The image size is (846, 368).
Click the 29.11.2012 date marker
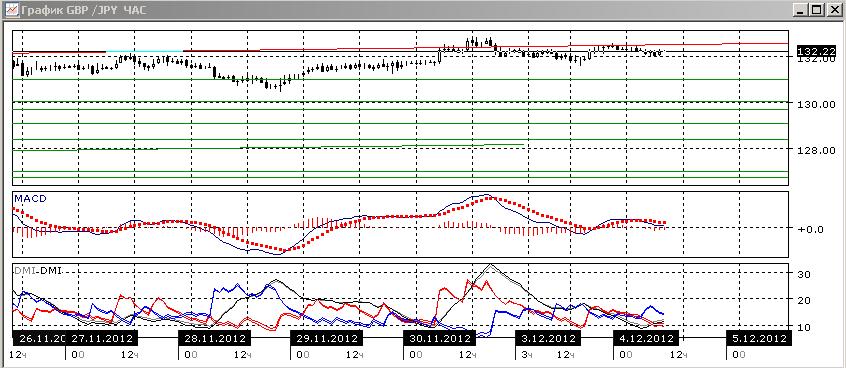pos(327,339)
